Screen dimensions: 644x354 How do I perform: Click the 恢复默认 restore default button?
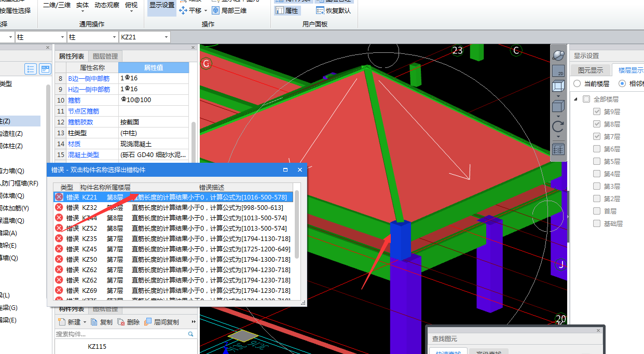tap(333, 10)
